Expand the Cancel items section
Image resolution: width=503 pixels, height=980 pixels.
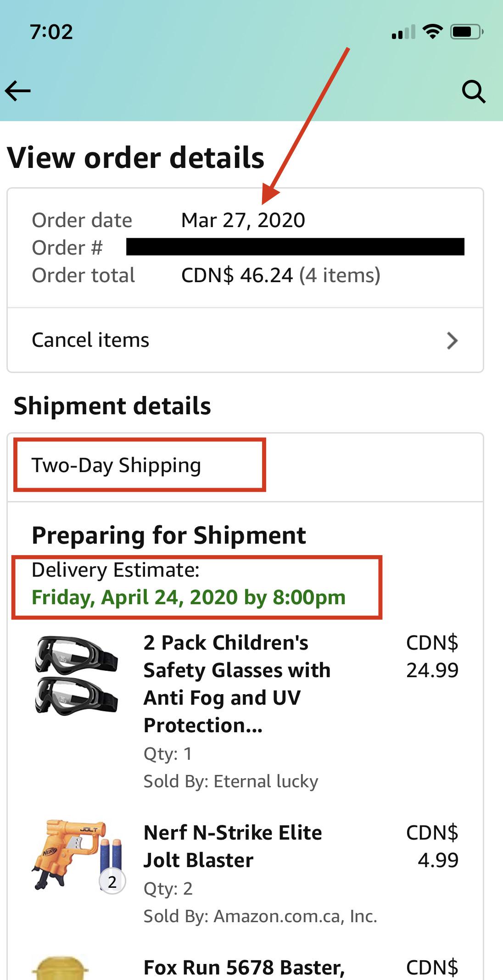click(x=90, y=340)
